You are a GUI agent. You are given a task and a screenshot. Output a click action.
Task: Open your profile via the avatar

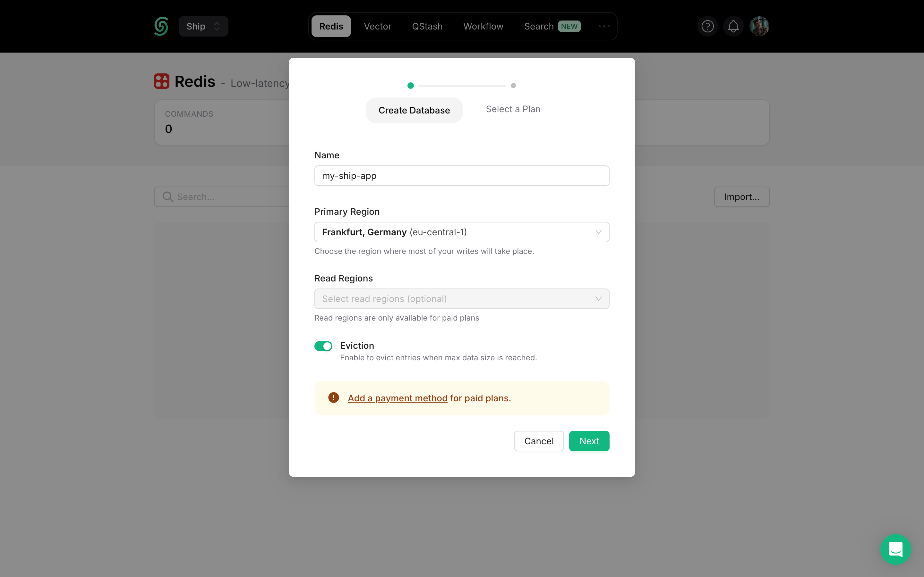pyautogui.click(x=760, y=26)
